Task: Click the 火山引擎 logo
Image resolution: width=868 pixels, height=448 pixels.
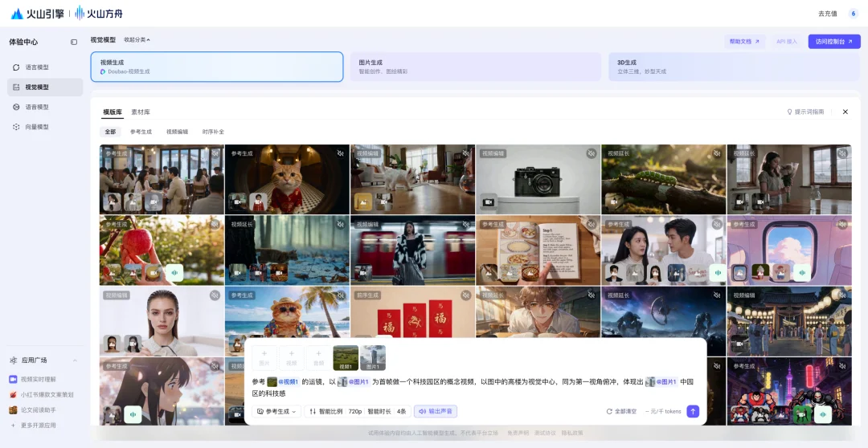Action: [x=37, y=14]
